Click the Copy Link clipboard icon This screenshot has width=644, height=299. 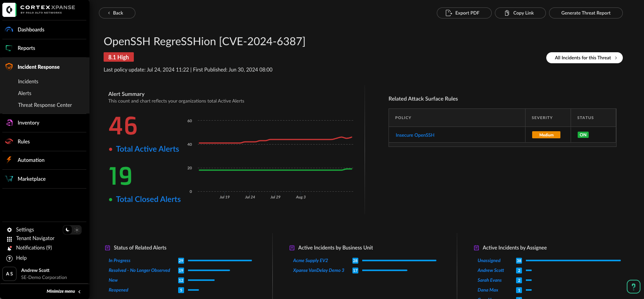pyautogui.click(x=507, y=13)
